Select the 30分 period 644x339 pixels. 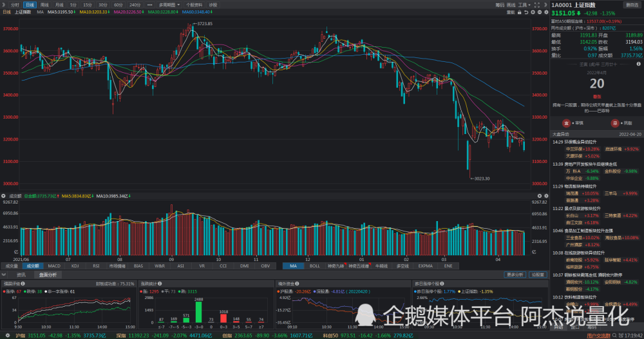tap(102, 5)
